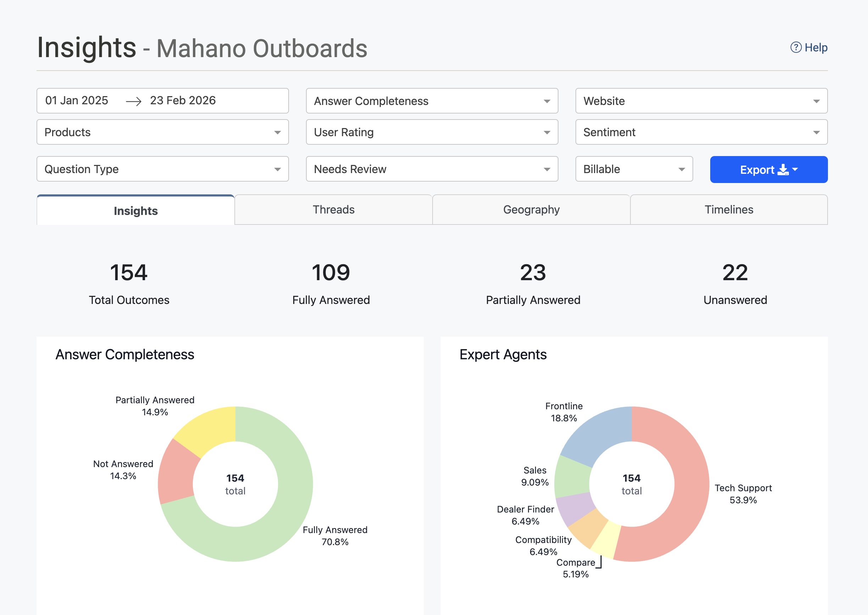Switch to the Threads tab
This screenshot has height=615, width=868.
334,209
